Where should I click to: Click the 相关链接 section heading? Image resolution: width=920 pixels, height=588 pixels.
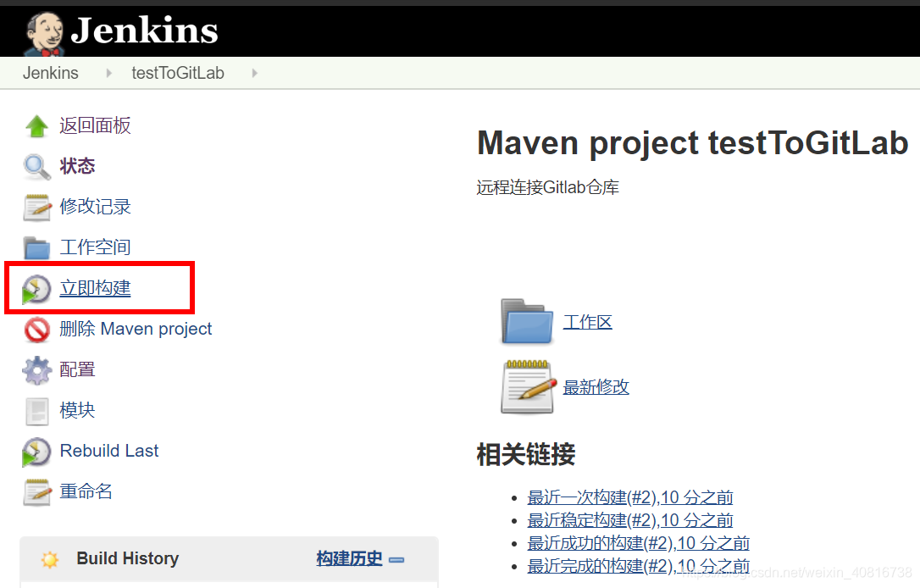[526, 454]
